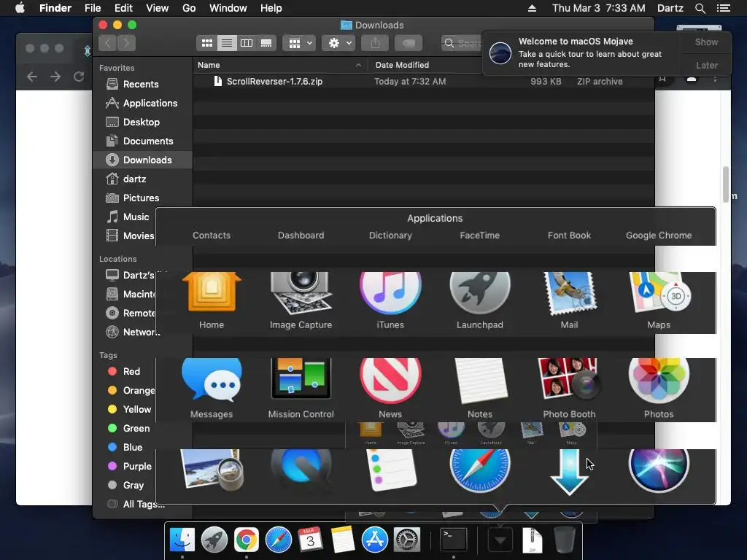Viewport: 747px width, 560px height.
Task: Reload page in background browser window
Action: pyautogui.click(x=79, y=77)
